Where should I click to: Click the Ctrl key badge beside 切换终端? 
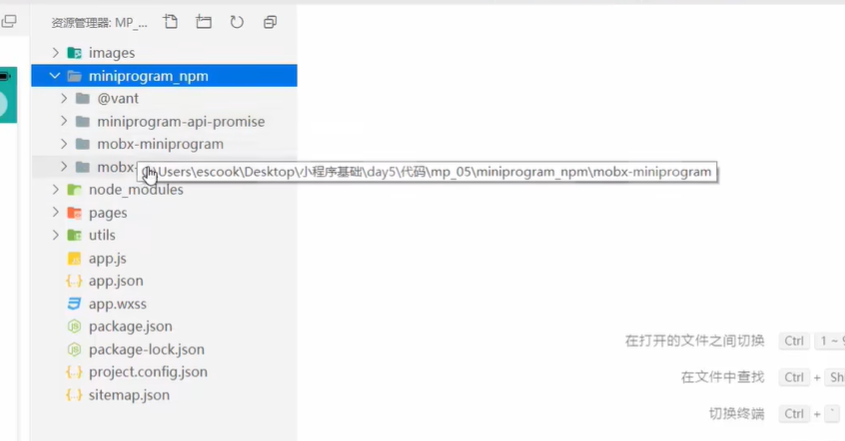pyautogui.click(x=794, y=414)
